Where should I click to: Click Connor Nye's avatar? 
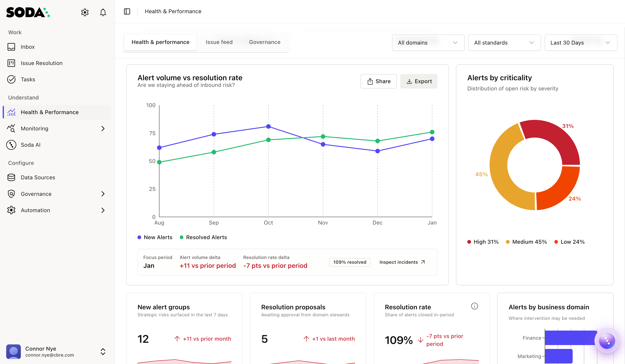13,351
